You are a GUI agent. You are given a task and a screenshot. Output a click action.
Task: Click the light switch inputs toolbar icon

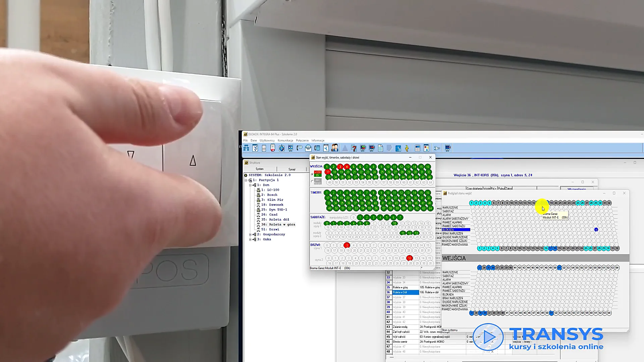264,148
